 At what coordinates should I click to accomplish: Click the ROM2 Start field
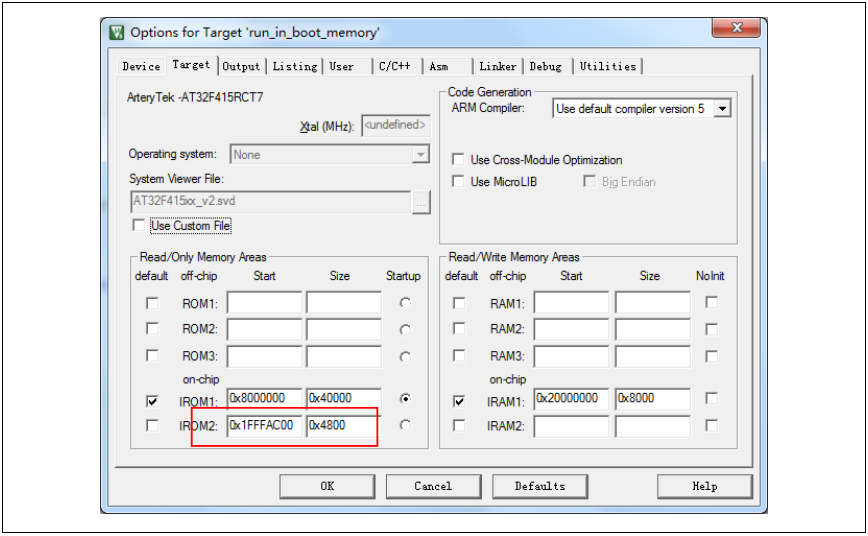(x=264, y=329)
